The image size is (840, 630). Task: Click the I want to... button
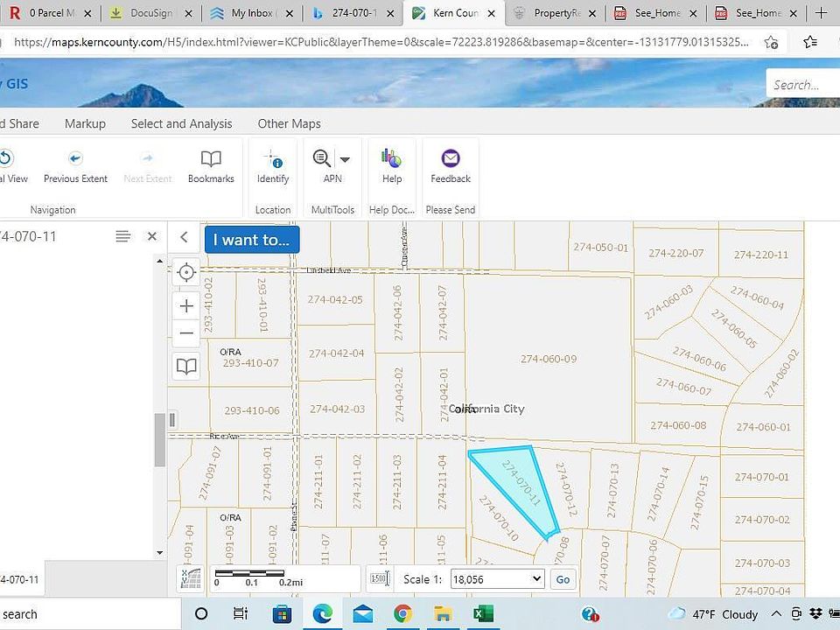pos(251,239)
